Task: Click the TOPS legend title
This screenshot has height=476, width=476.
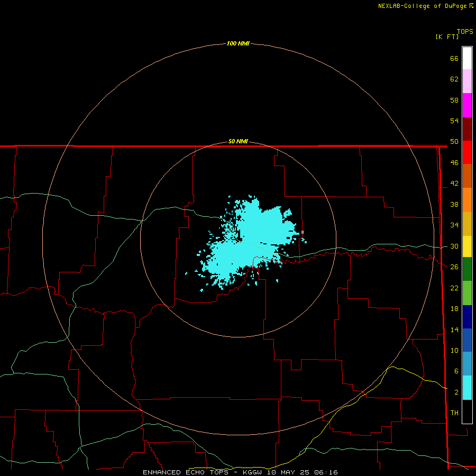Action: tap(465, 32)
